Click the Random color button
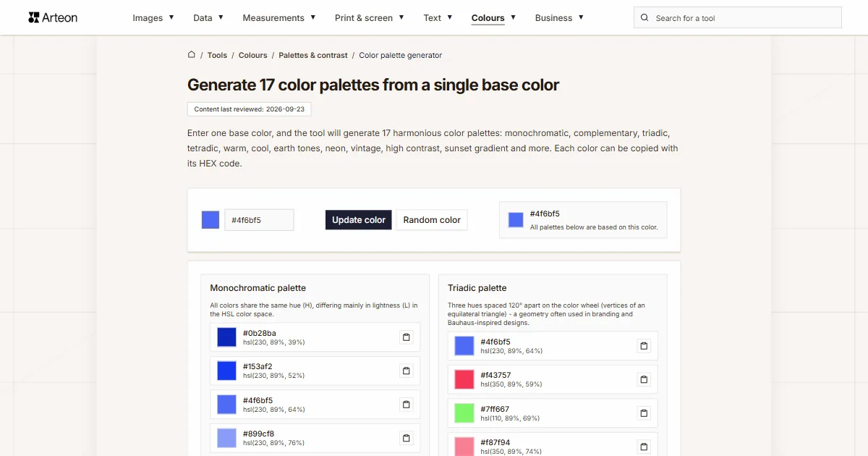The width and height of the screenshot is (868, 456). (x=432, y=220)
